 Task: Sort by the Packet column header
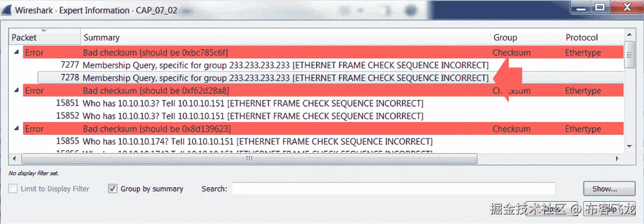[45, 37]
